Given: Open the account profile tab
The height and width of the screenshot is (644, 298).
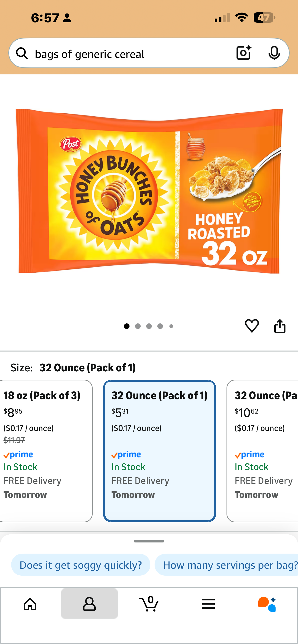Looking at the screenshot, I should pos(89,604).
